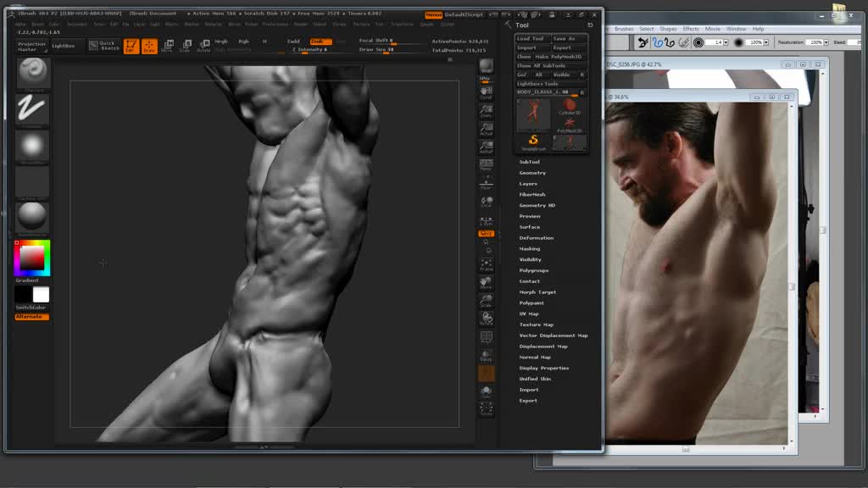Select the PolyMesh3D star tool thumbnail
Image resolution: width=868 pixels, height=488 pixels.
pyautogui.click(x=570, y=124)
